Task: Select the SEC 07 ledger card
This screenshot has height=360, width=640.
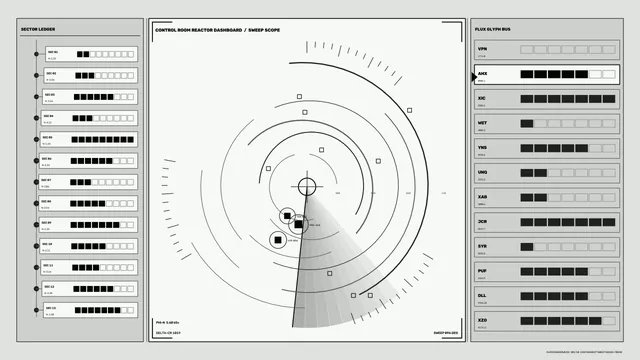Action: tap(88, 182)
